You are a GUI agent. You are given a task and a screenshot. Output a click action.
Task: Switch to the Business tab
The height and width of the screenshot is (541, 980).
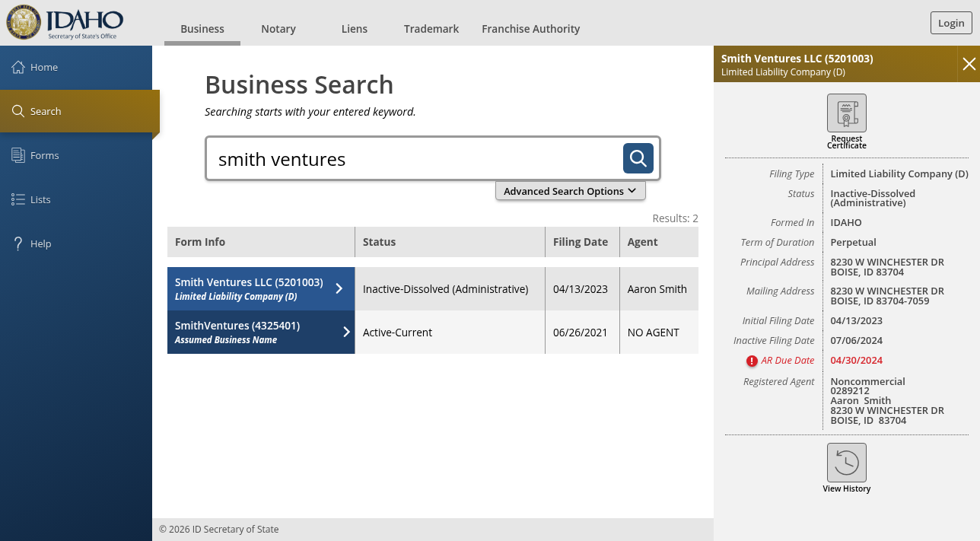point(202,29)
